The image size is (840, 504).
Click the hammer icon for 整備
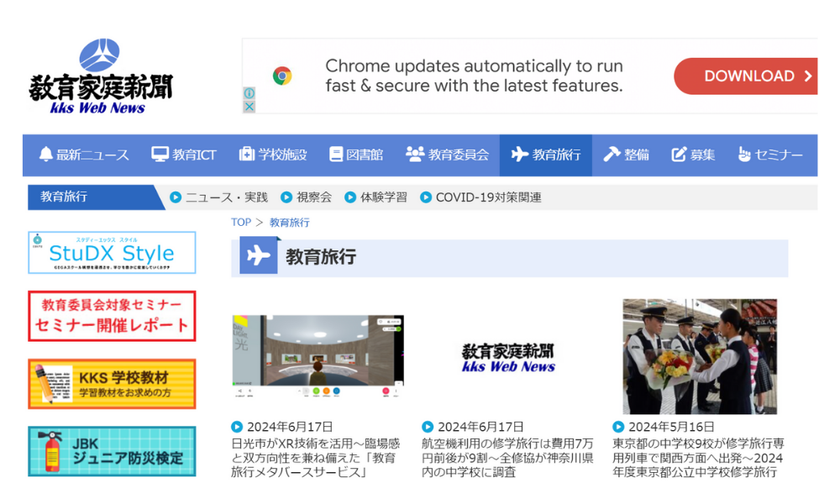[x=612, y=155]
